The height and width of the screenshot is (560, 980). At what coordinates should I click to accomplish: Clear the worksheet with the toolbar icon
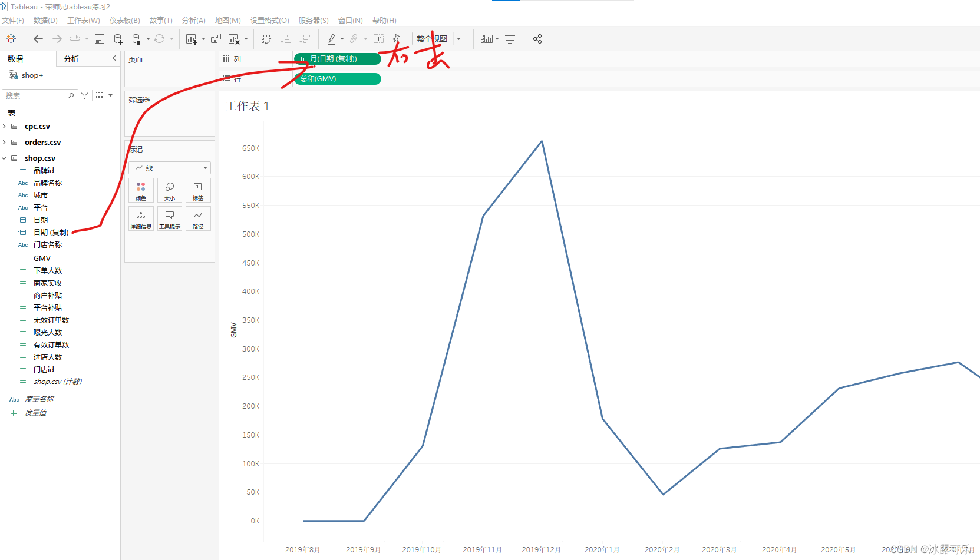pyautogui.click(x=234, y=39)
